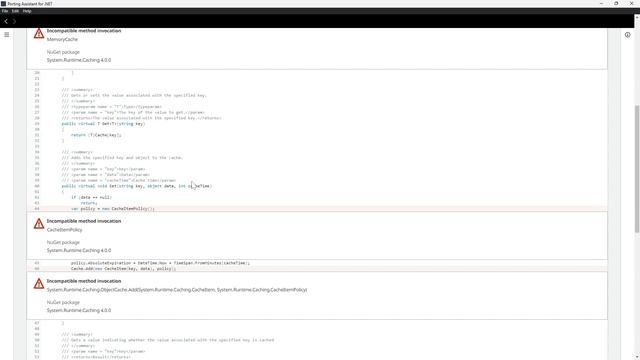
Task: Click code line 40 public virtual void Set
Action: click(137, 186)
